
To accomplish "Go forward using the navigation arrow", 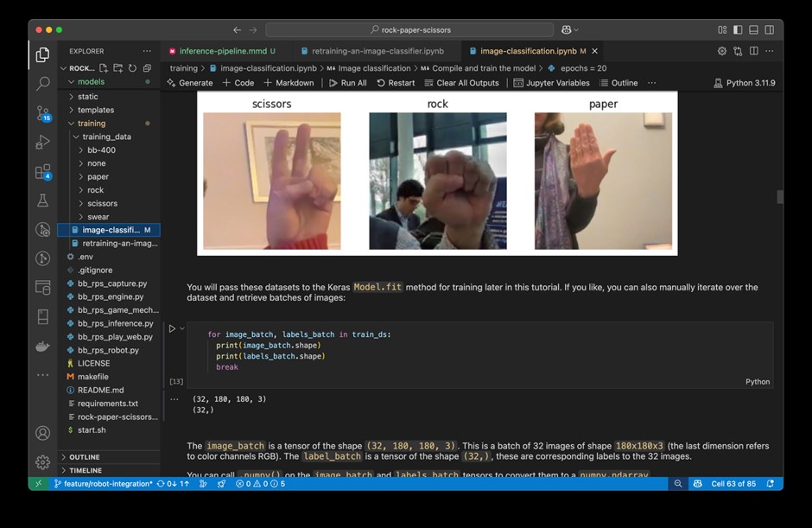I will click(x=253, y=30).
